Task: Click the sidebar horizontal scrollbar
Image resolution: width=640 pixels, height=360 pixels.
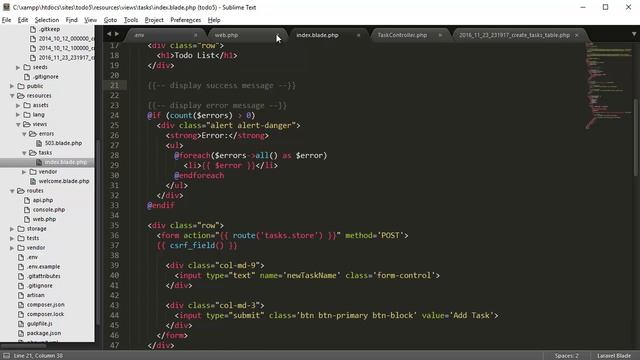Action: tap(24, 346)
